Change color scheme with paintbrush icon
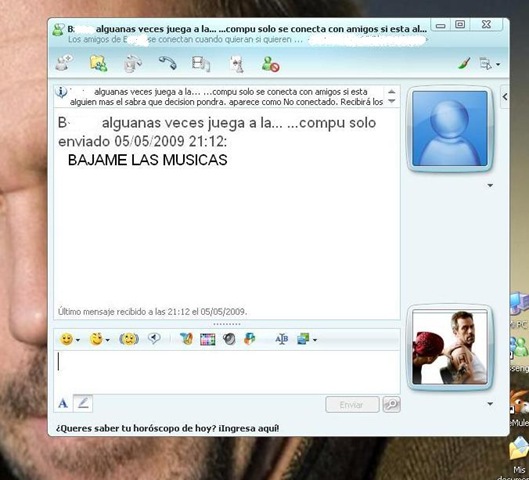 coord(464,63)
